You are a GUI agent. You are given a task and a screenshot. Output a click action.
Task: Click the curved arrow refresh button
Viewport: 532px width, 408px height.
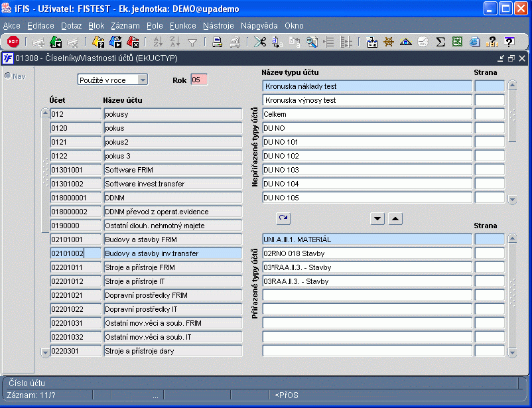pyautogui.click(x=283, y=219)
